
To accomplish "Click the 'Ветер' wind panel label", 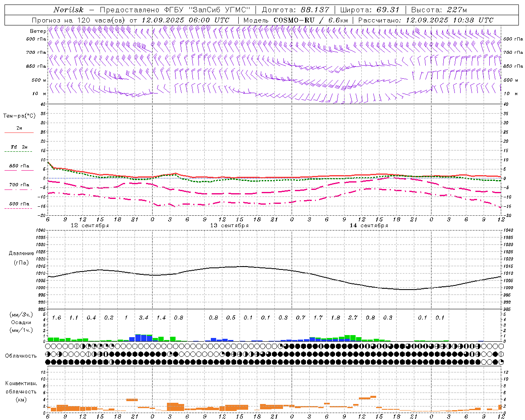I will point(38,31).
